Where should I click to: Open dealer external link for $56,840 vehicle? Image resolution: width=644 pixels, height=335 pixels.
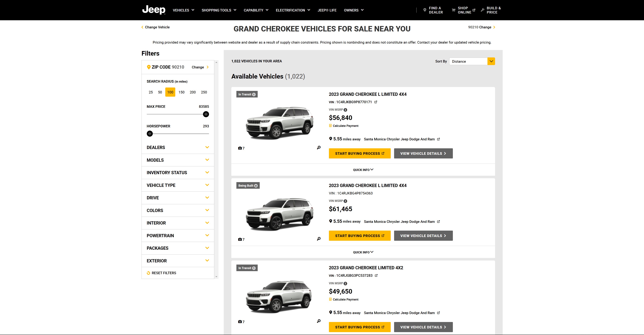(439, 139)
